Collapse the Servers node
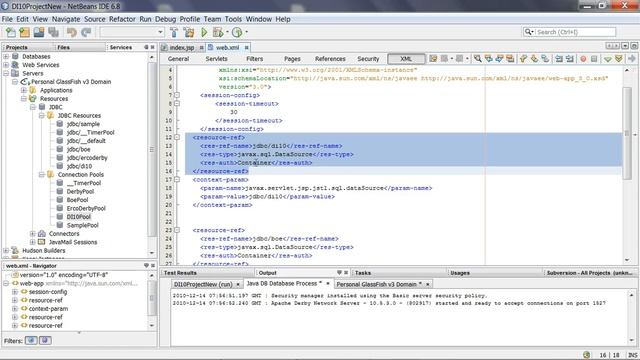Image resolution: width=640 pixels, height=360 pixels. point(6,73)
